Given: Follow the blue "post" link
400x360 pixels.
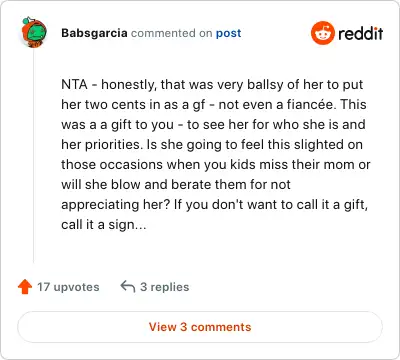Looking at the screenshot, I should [228, 33].
